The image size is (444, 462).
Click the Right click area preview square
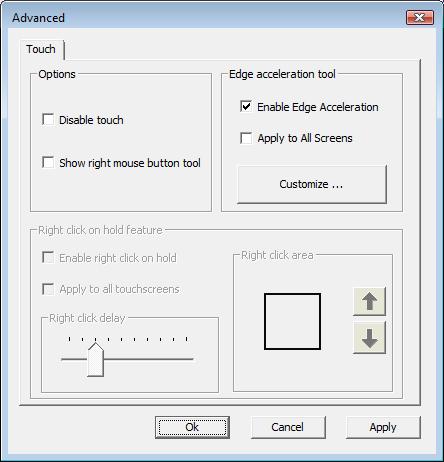coord(292,321)
